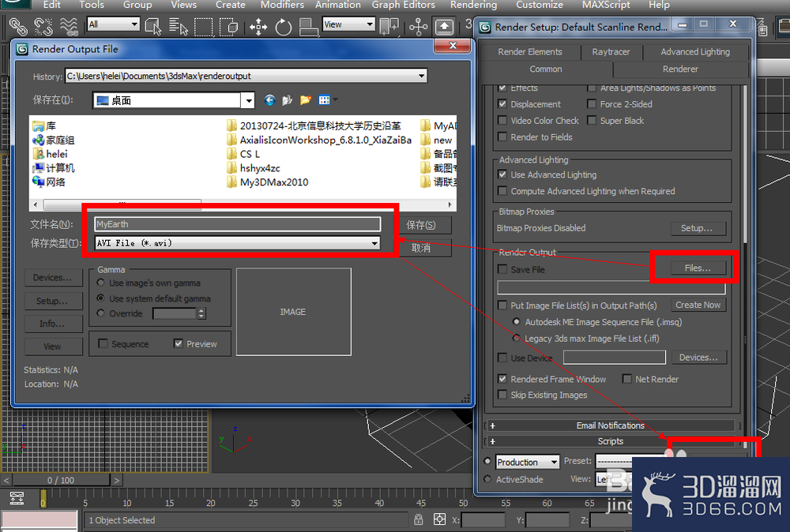Expand the Scripts rollout
790x532 pixels.
coord(611,441)
